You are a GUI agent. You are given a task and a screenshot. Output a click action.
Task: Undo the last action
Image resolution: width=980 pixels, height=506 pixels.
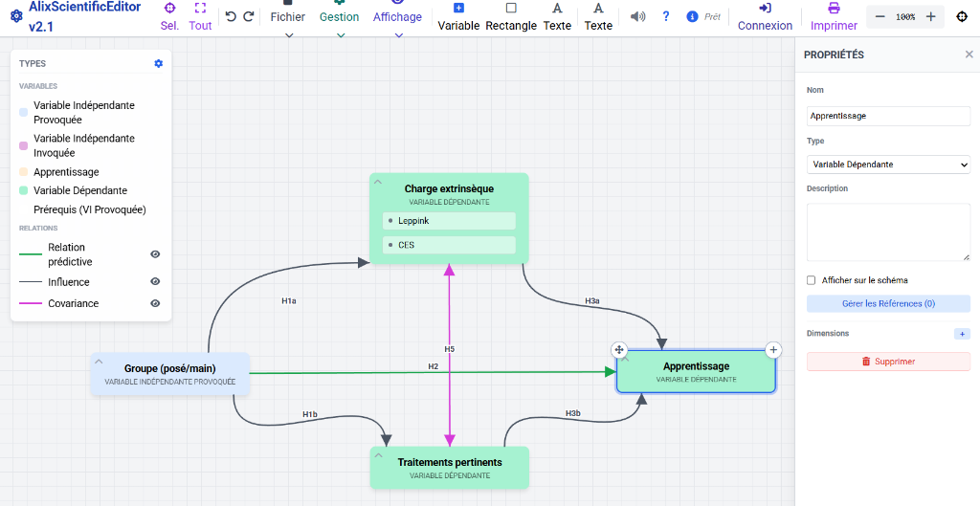pos(231,17)
